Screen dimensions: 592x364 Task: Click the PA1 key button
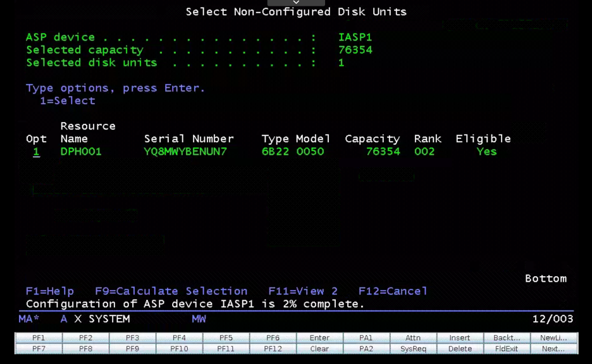click(366, 337)
